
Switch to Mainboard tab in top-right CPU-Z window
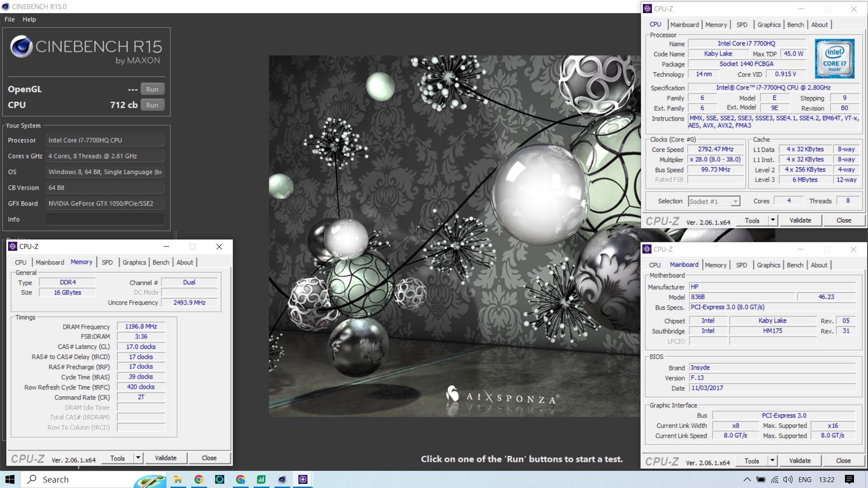[x=684, y=25]
